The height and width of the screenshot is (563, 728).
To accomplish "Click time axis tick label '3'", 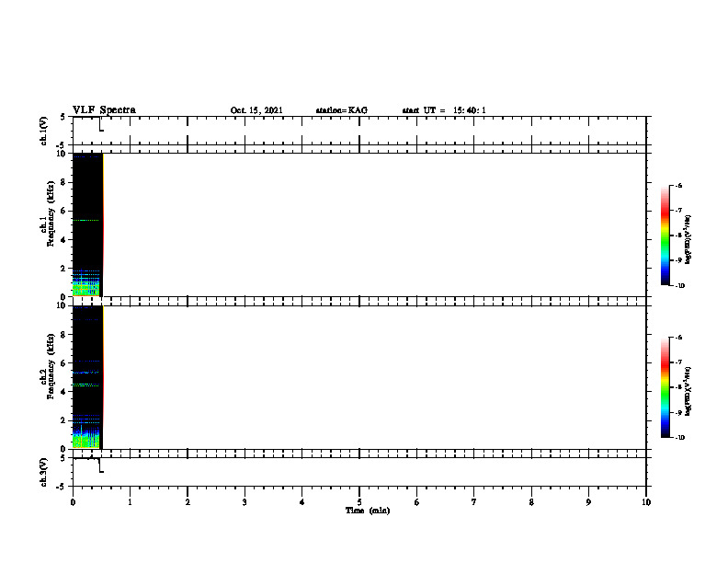I will (245, 502).
